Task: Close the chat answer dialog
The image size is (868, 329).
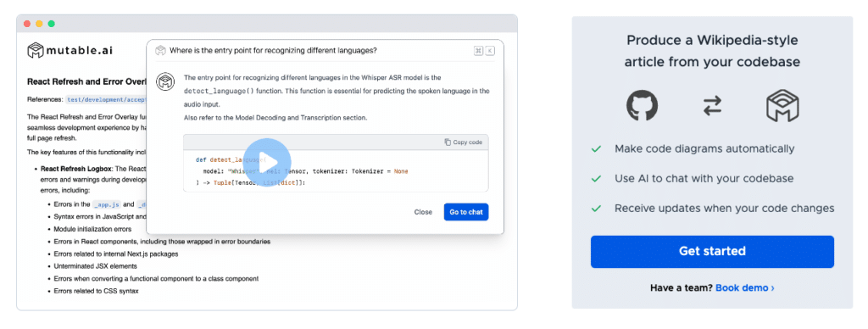Action: 423,212
